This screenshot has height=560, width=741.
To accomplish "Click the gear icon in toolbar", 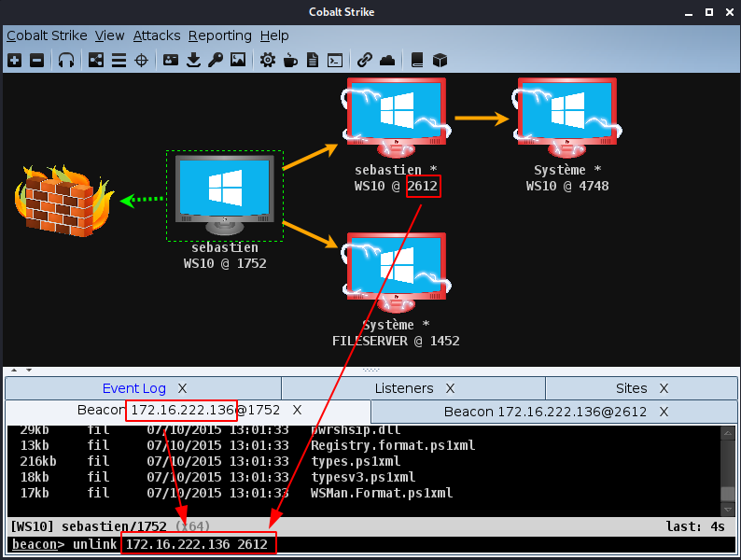I will coord(268,60).
